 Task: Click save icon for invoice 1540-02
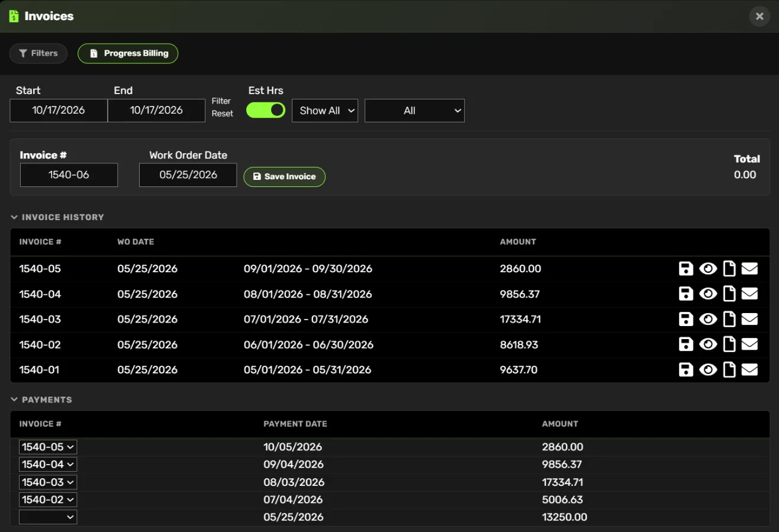[685, 344]
